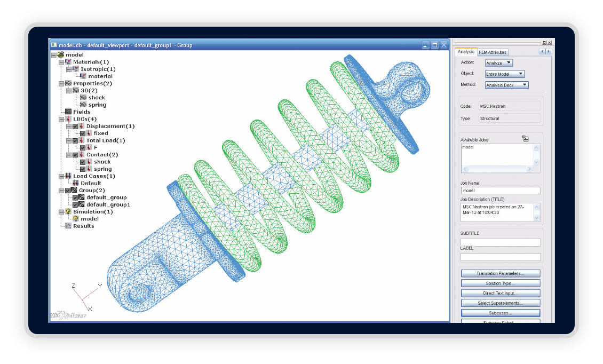
Task: Collapse the 3D(2) tree node
Action: coord(68,91)
